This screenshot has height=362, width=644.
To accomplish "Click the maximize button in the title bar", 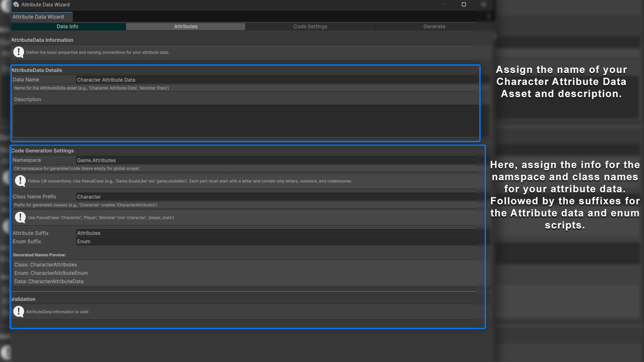I will (x=464, y=4).
